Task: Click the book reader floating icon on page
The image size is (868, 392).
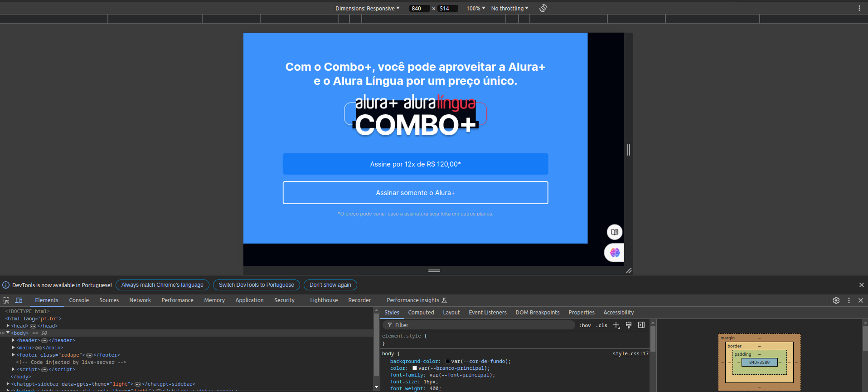Action: click(x=615, y=232)
